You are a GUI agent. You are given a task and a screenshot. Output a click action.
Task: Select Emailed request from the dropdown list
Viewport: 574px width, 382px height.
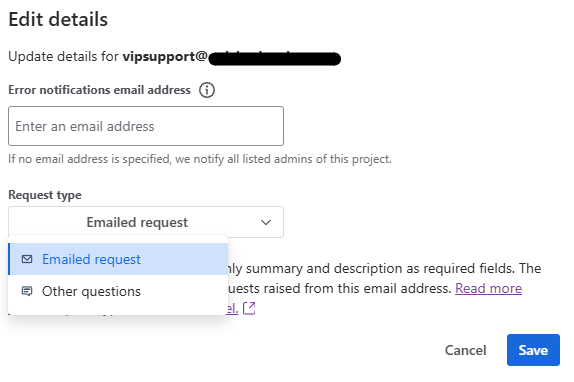tap(118, 259)
